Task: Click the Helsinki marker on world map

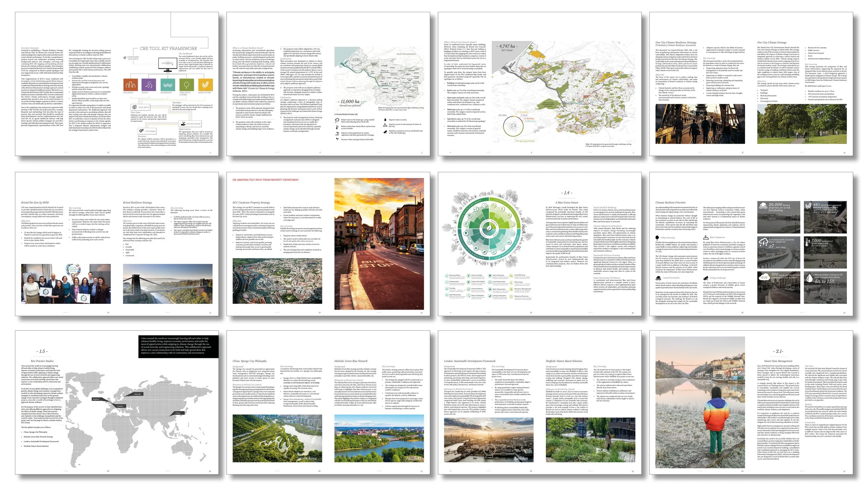Action: (x=137, y=394)
